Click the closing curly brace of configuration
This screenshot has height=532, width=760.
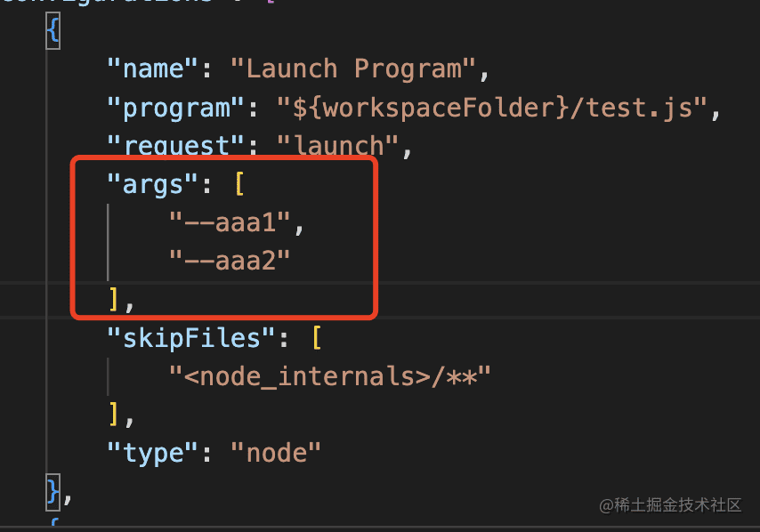(x=53, y=490)
